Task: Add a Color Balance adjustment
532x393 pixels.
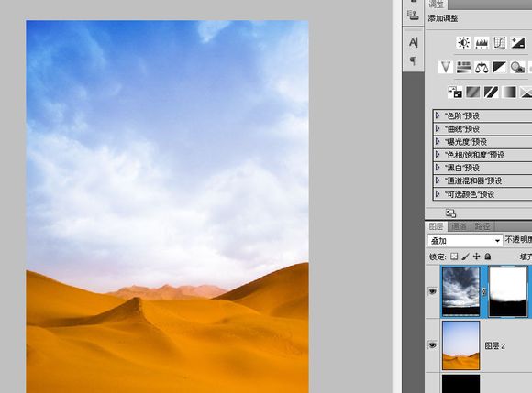Action: coord(482,67)
